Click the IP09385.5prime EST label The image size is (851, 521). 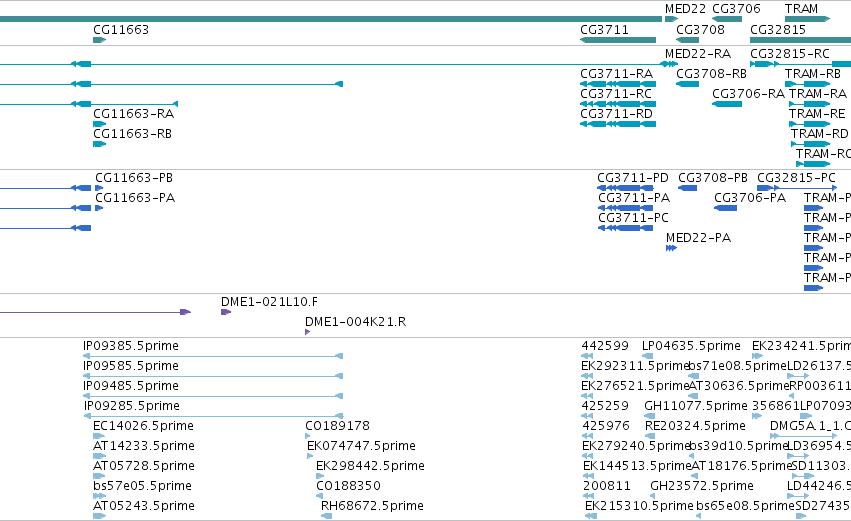click(x=131, y=346)
